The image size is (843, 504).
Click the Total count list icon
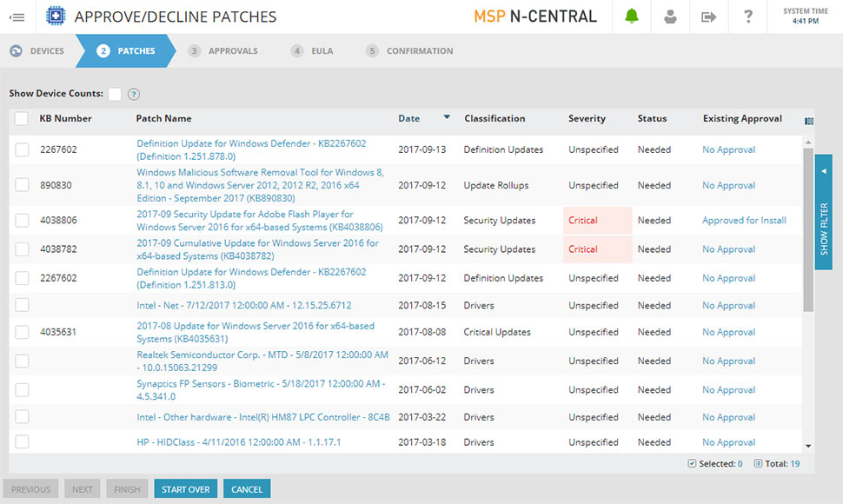758,463
